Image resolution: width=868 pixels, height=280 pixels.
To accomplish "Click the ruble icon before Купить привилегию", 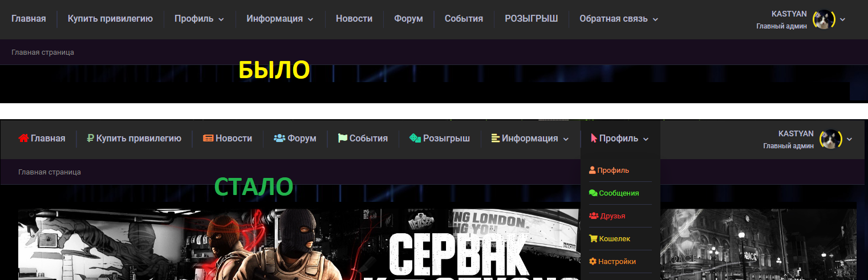I will tap(90, 138).
